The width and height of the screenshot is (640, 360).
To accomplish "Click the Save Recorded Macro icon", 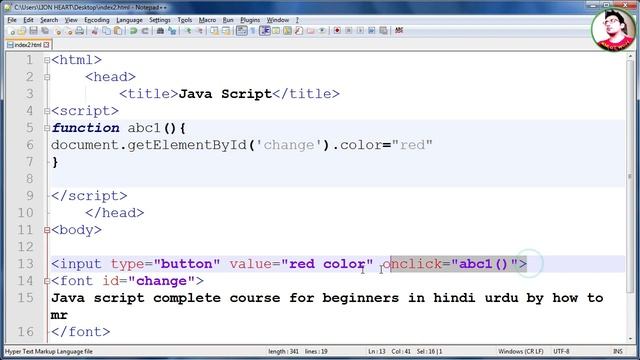I will point(383,31).
